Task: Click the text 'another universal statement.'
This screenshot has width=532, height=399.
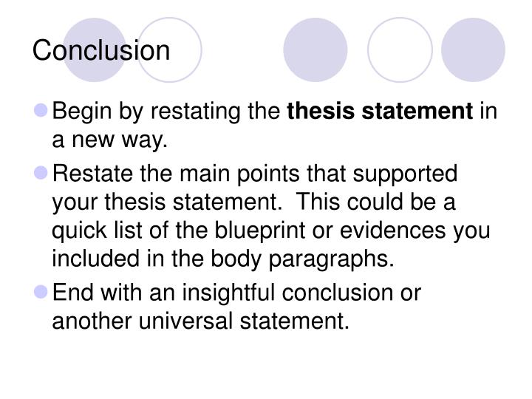Action: pyautogui.click(x=200, y=321)
